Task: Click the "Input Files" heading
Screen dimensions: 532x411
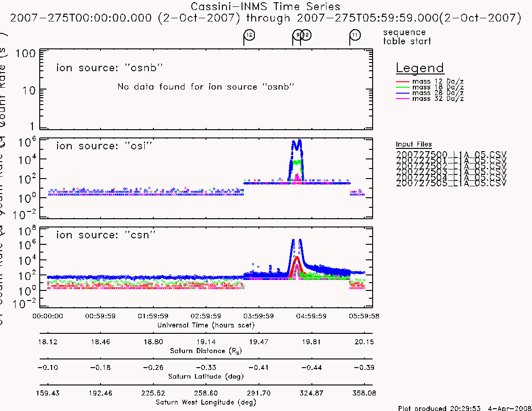Action: point(414,144)
